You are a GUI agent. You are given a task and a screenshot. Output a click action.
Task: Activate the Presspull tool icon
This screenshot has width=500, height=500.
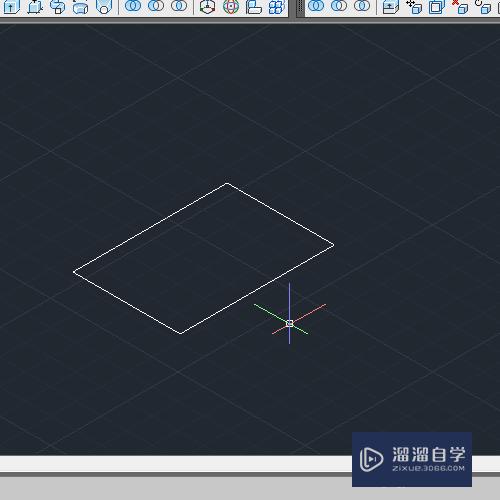pos(34,7)
